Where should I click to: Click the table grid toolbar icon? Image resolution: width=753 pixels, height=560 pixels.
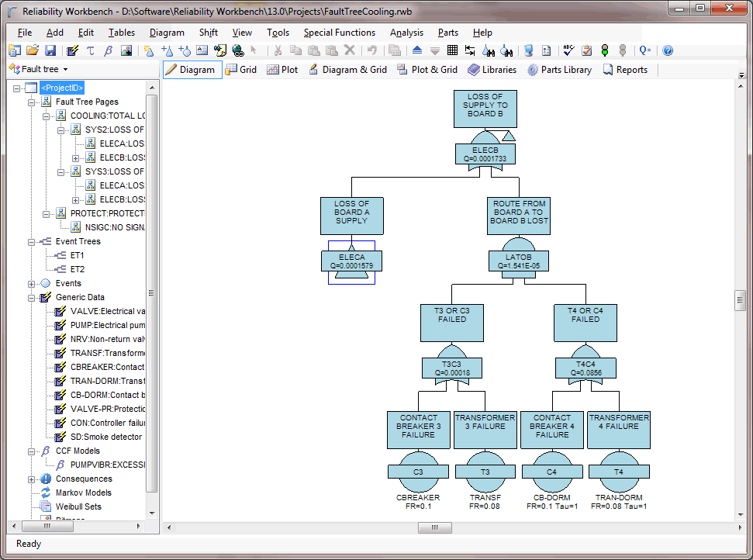pos(452,50)
